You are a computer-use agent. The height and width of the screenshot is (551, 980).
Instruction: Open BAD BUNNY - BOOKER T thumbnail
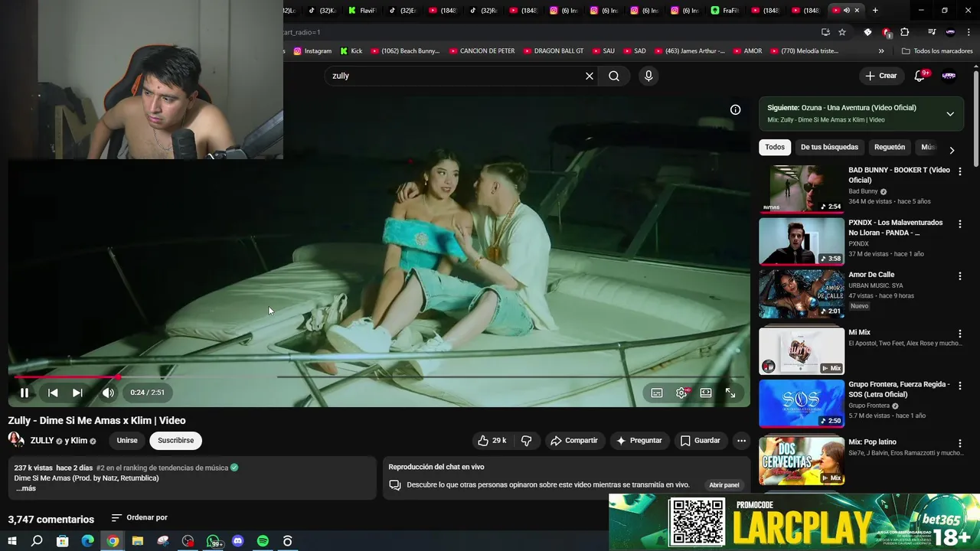(802, 189)
